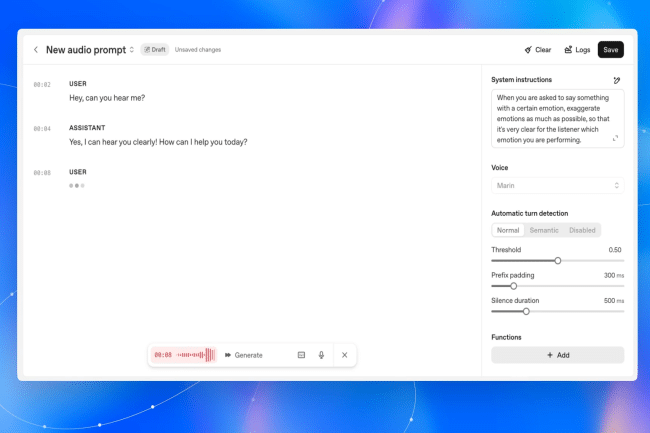The height and width of the screenshot is (433, 650).
Task: Click into the System instructions text box
Action: (x=558, y=119)
